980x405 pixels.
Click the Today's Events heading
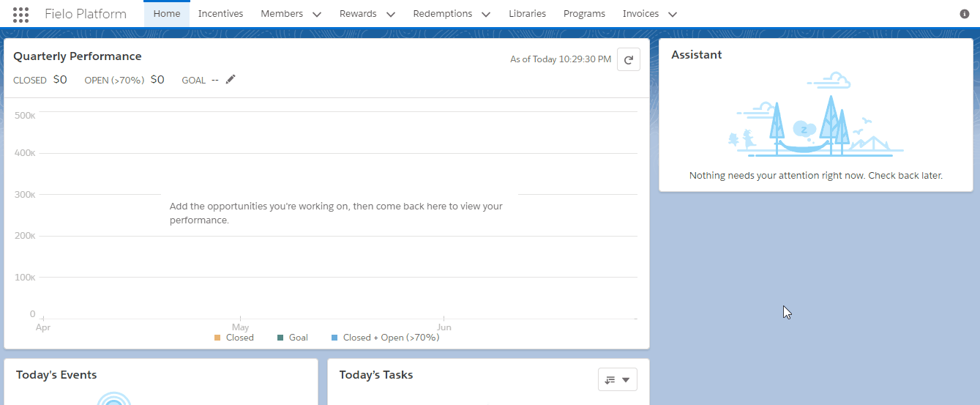coord(56,375)
